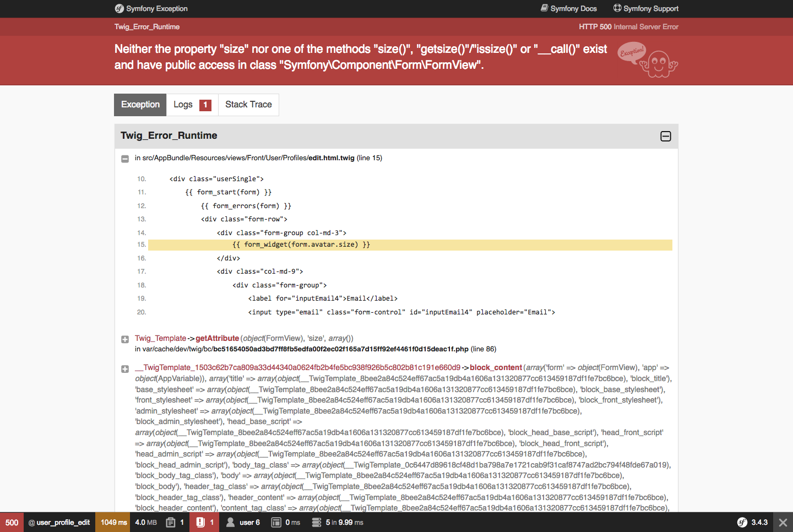Collapse the edit.html.twig stack frame
The width and height of the screenshot is (793, 532).
pos(125,159)
